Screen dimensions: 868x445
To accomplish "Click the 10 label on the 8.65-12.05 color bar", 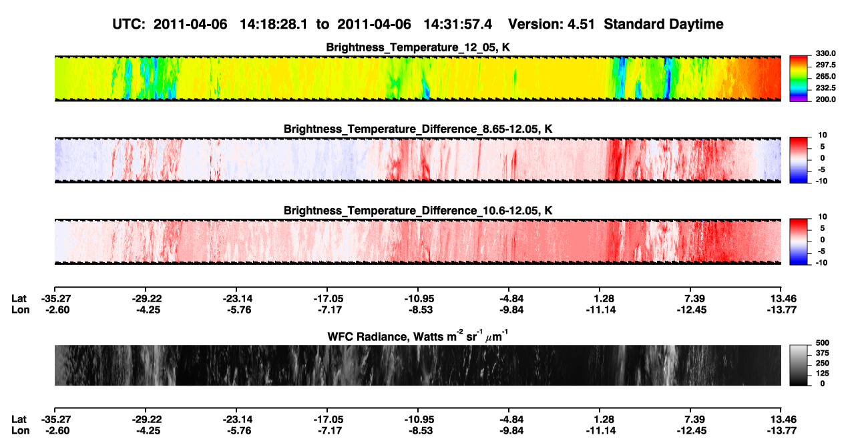I will click(822, 135).
